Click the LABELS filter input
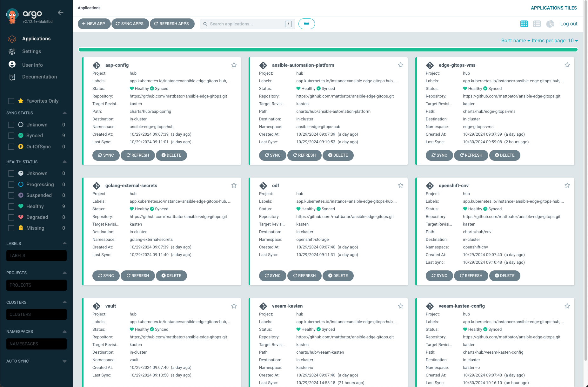Image resolution: width=588 pixels, height=387 pixels. tap(37, 256)
